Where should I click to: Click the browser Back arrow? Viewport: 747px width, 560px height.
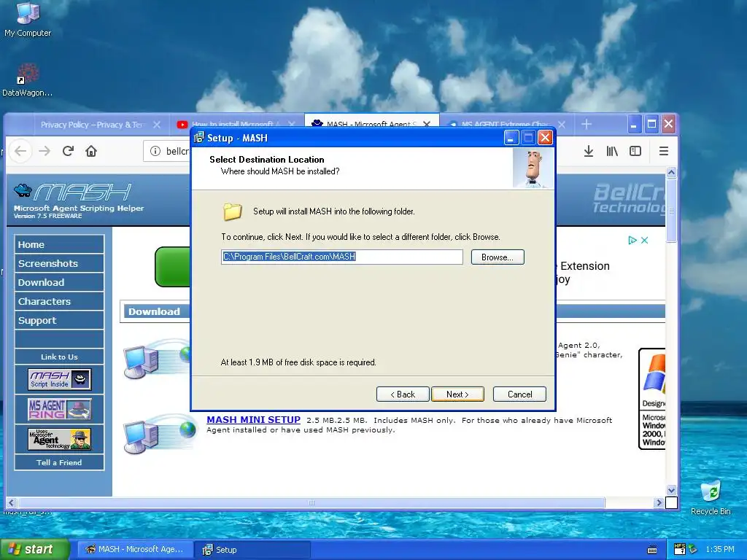point(20,151)
